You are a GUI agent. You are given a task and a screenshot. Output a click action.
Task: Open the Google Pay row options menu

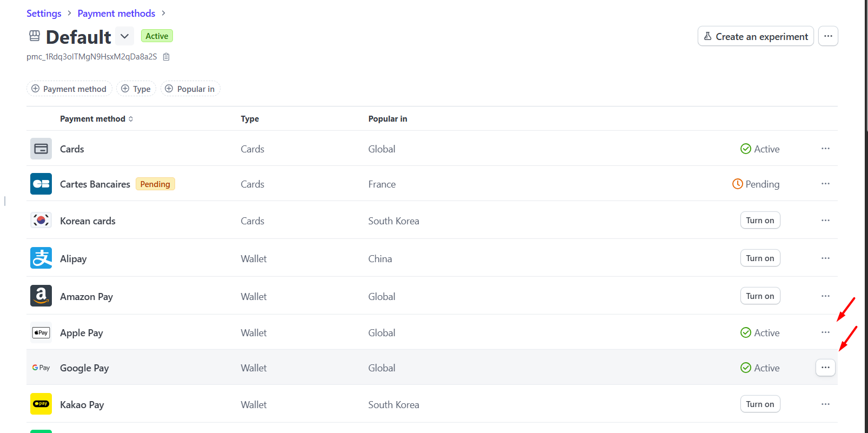pos(825,368)
